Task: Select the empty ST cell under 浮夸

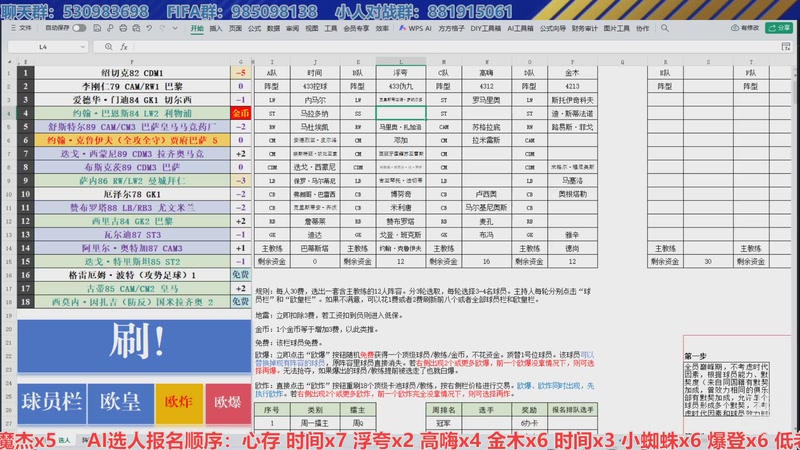Action: coord(401,113)
